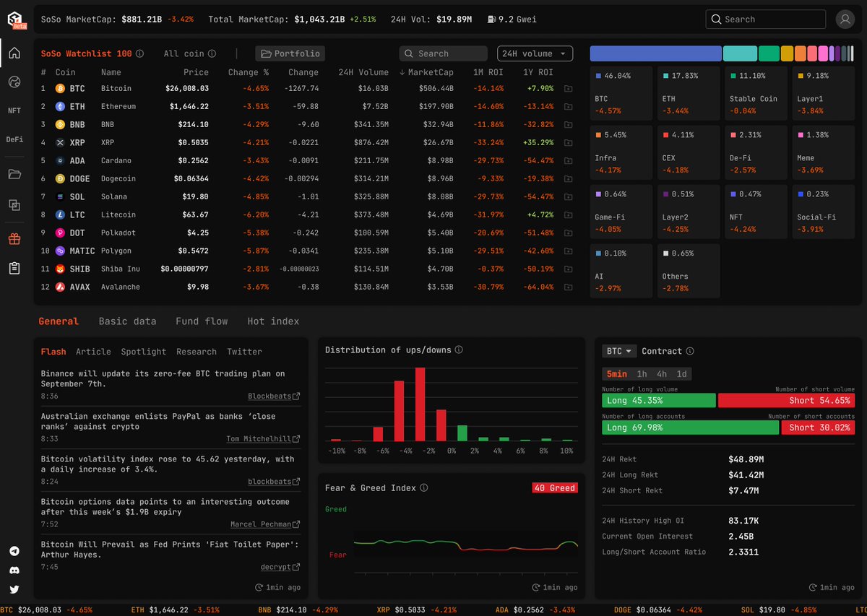Open the Meme sector card
The width and height of the screenshot is (867, 616).
coord(823,151)
